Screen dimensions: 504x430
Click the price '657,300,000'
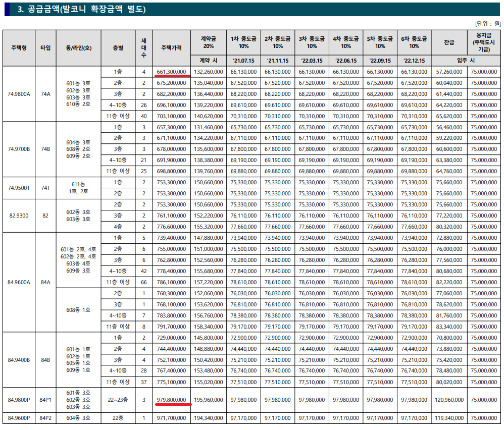(171, 128)
